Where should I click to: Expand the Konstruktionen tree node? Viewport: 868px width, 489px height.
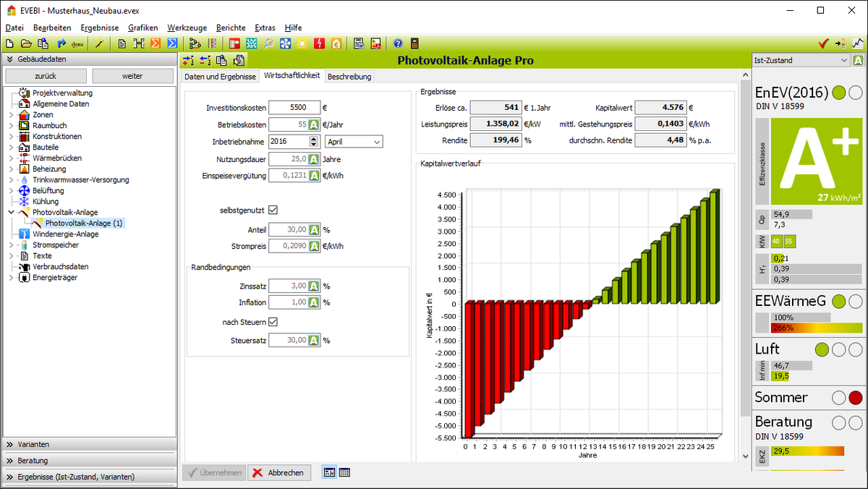pos(10,137)
